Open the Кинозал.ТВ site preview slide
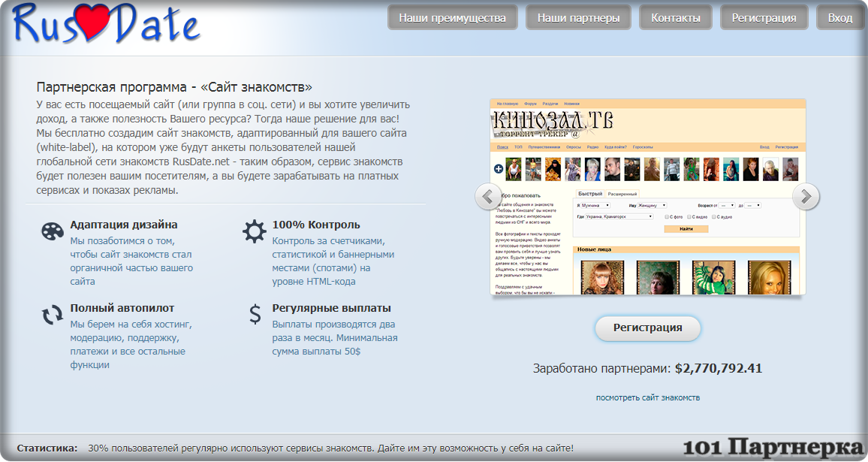Screen dimensions: 868x462 point(648,197)
